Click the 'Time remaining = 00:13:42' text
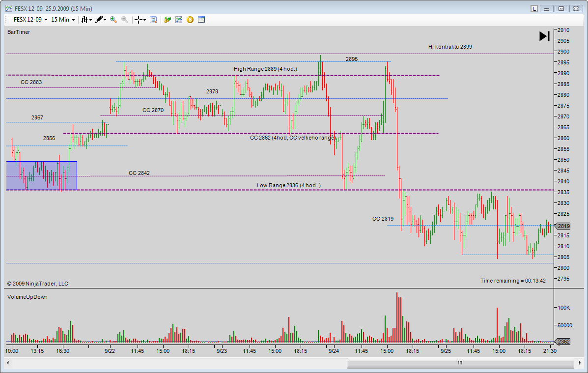 tap(513, 281)
